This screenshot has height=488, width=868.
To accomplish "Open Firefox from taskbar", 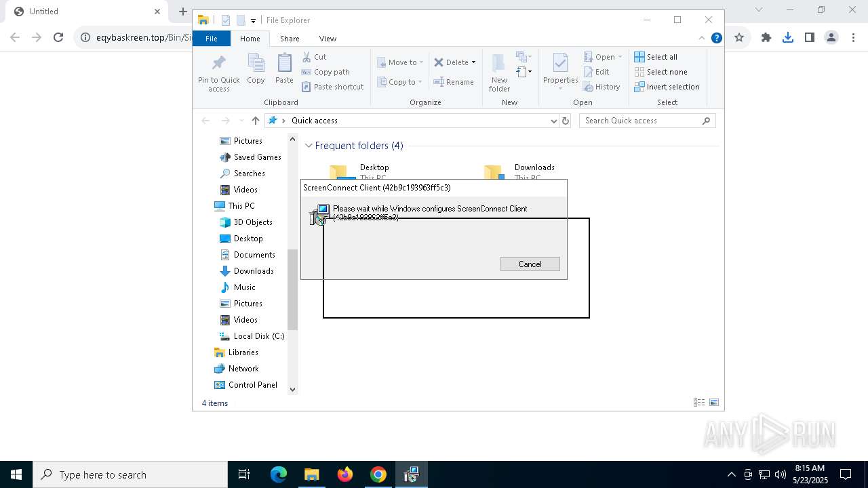I will [345, 474].
